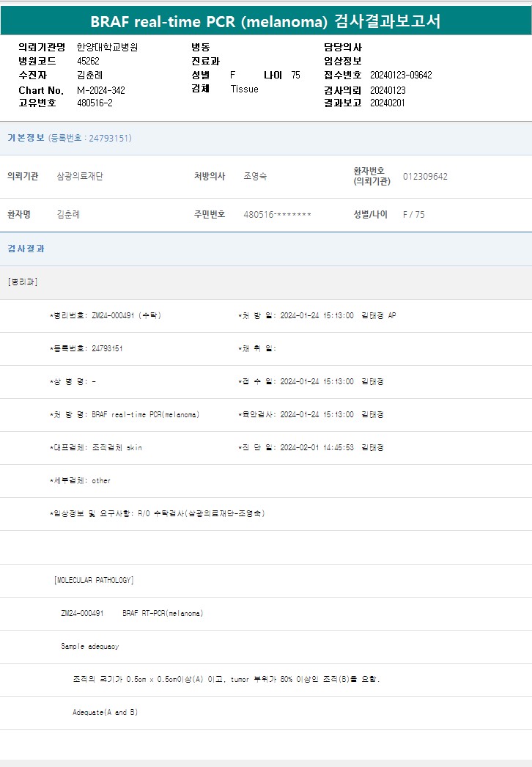Click masked 주민번호 480516-********

coord(277,215)
